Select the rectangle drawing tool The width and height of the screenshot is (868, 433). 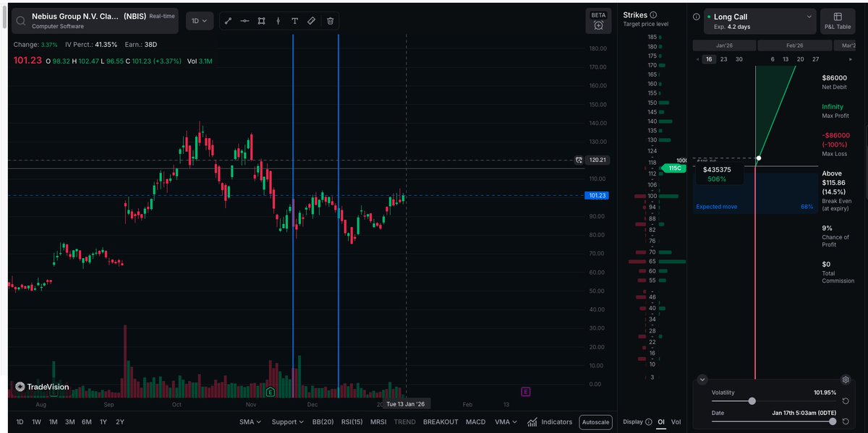pyautogui.click(x=262, y=21)
